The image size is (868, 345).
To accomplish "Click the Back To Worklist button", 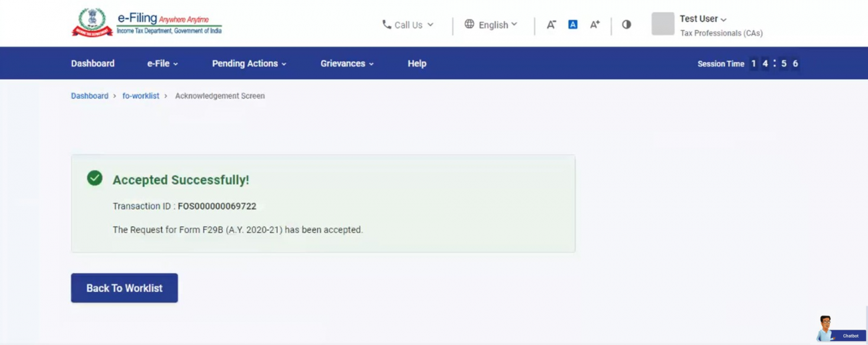I will [x=124, y=288].
